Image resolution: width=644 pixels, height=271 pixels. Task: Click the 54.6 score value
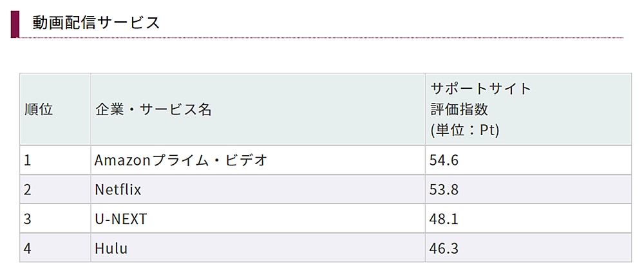point(443,160)
